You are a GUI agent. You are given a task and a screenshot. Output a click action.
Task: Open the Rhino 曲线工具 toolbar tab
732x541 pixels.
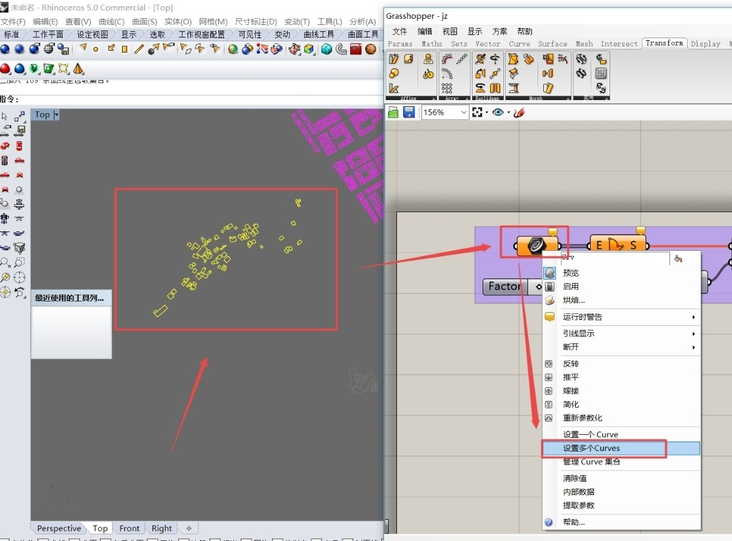pos(318,35)
